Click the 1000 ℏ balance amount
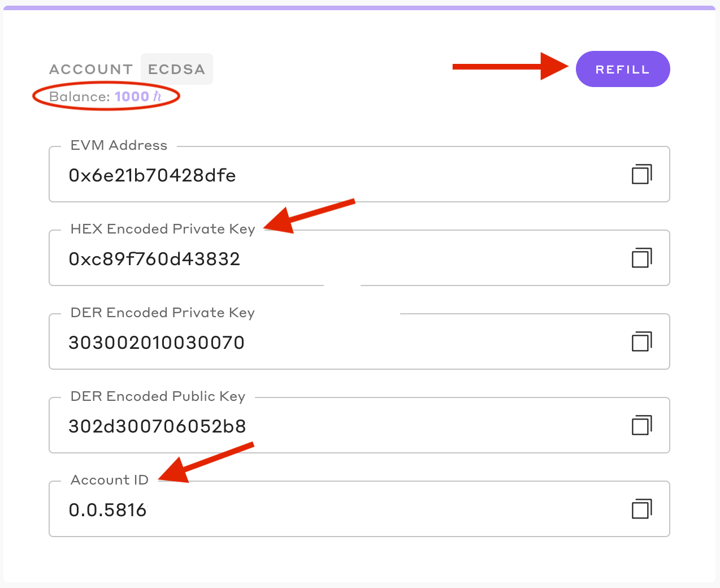 pos(138,97)
